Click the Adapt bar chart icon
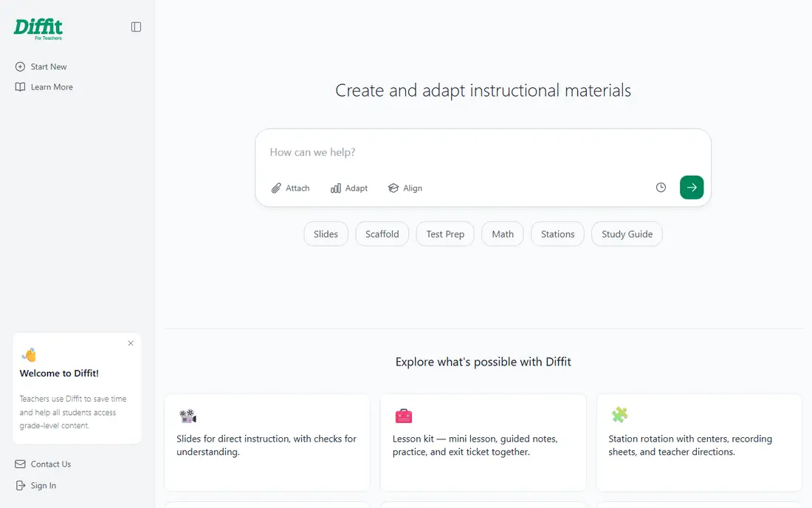Viewport: 812px width, 508px height. tap(336, 188)
